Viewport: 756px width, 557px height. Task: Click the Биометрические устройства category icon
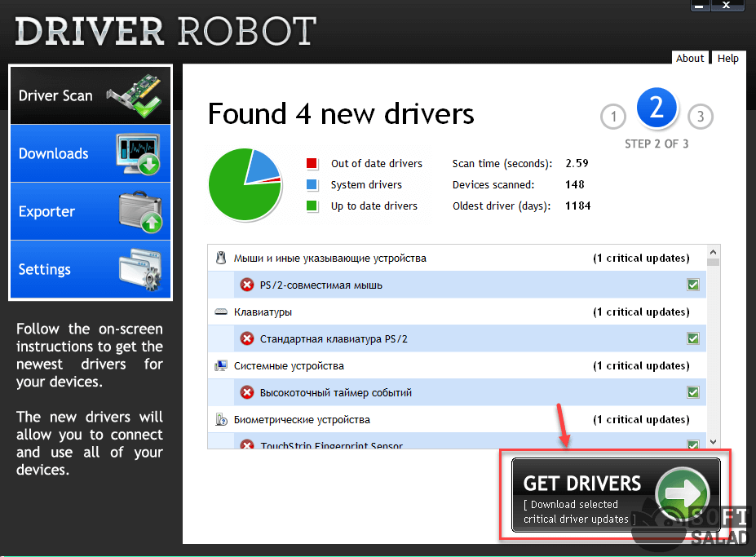[220, 419]
